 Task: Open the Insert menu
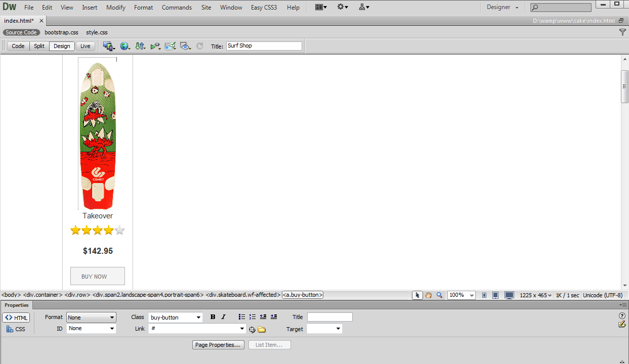[90, 8]
